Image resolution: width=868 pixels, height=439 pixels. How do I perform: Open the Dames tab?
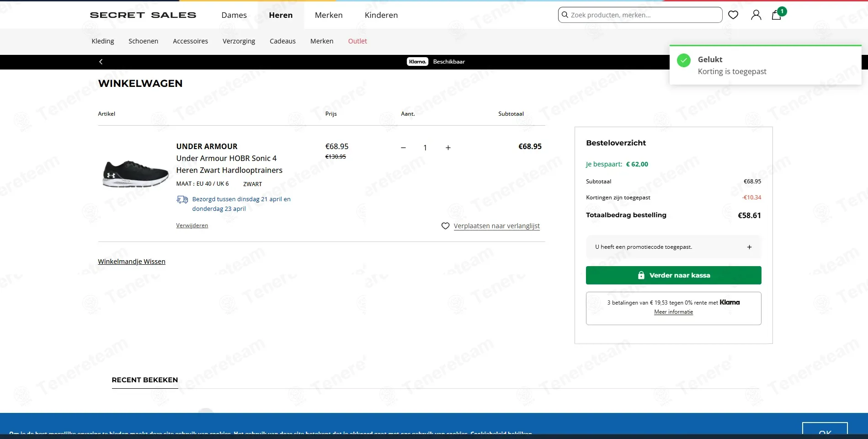[x=234, y=15]
